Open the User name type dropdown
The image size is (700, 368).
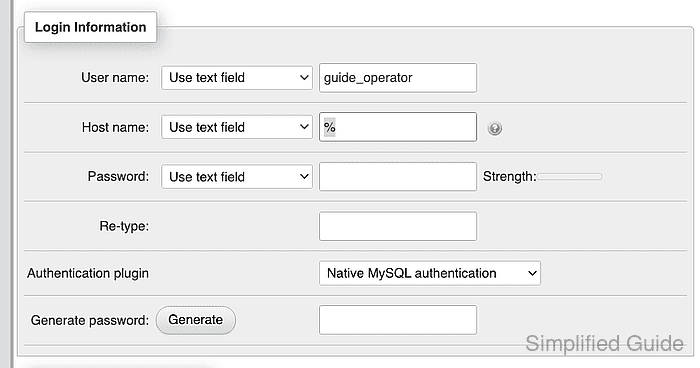[x=237, y=78]
